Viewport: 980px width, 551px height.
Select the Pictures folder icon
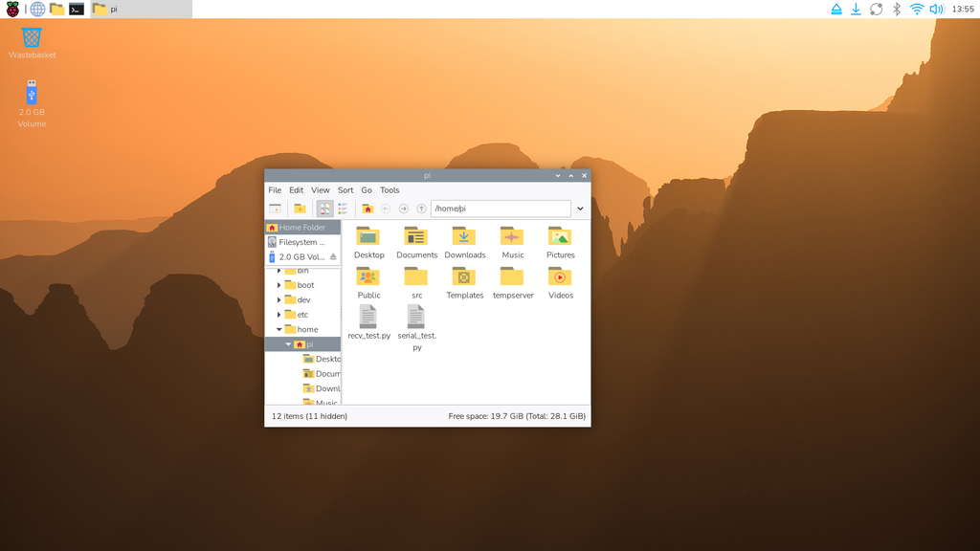(x=561, y=242)
